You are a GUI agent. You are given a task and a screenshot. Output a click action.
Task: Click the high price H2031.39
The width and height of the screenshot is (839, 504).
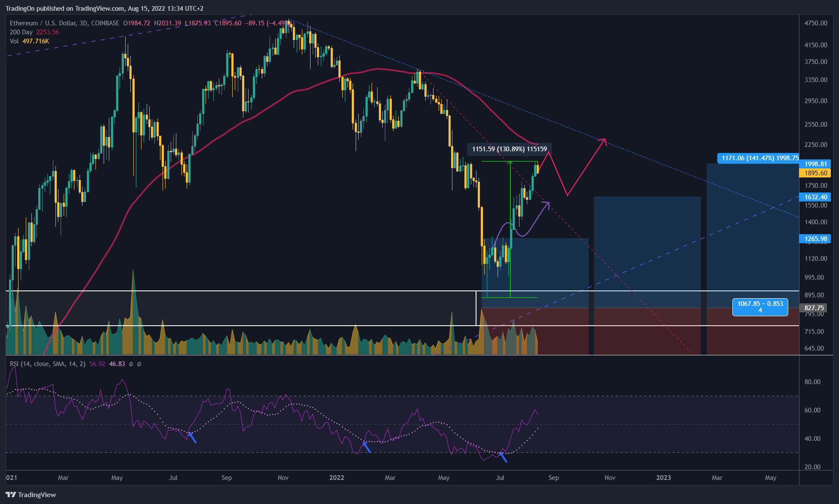(168, 23)
